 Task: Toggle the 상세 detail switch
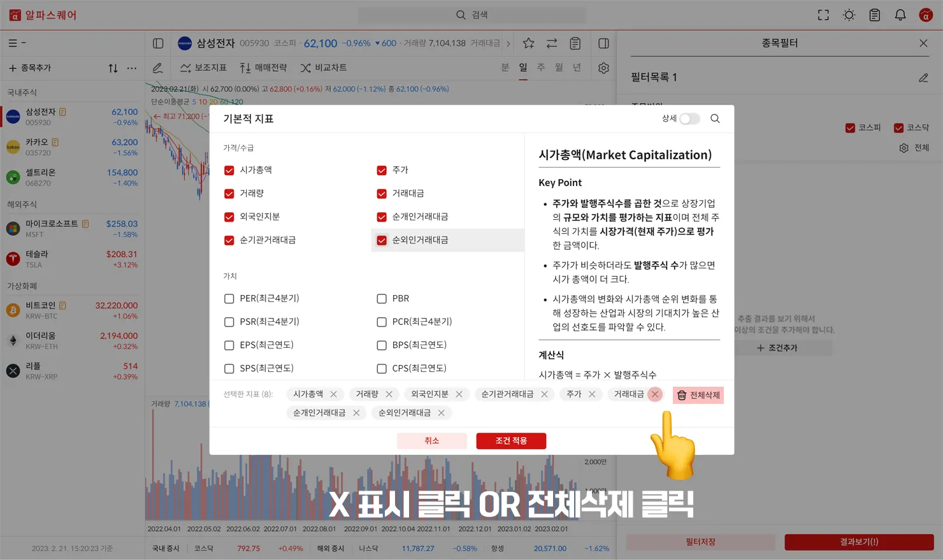pyautogui.click(x=689, y=118)
